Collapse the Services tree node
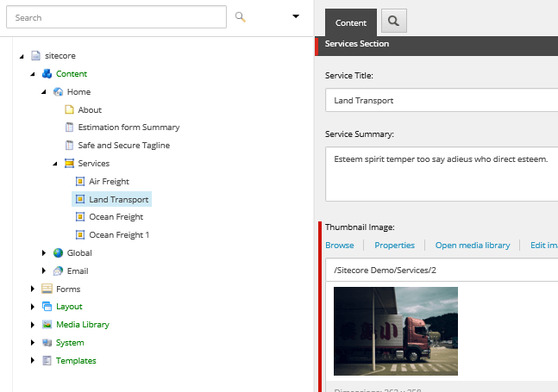The height and width of the screenshot is (392, 558). pos(55,164)
